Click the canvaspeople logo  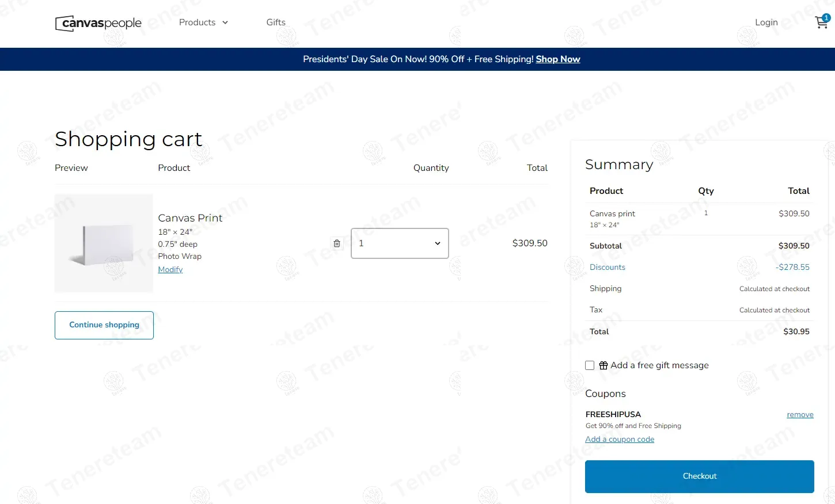98,23
